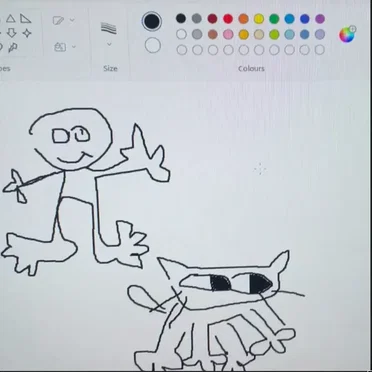Select the triangle shape
Image resolution: width=372 pixels, height=372 pixels.
tap(11, 18)
